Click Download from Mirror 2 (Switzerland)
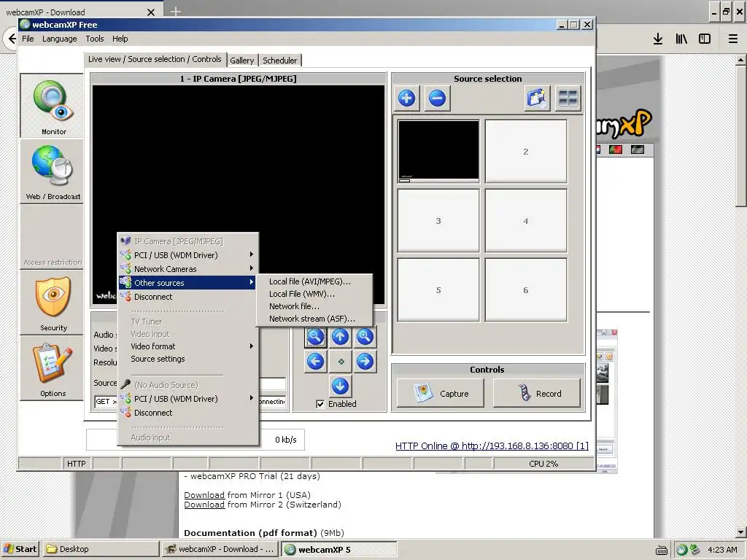Screen dimensions: 747x560 pos(204,505)
